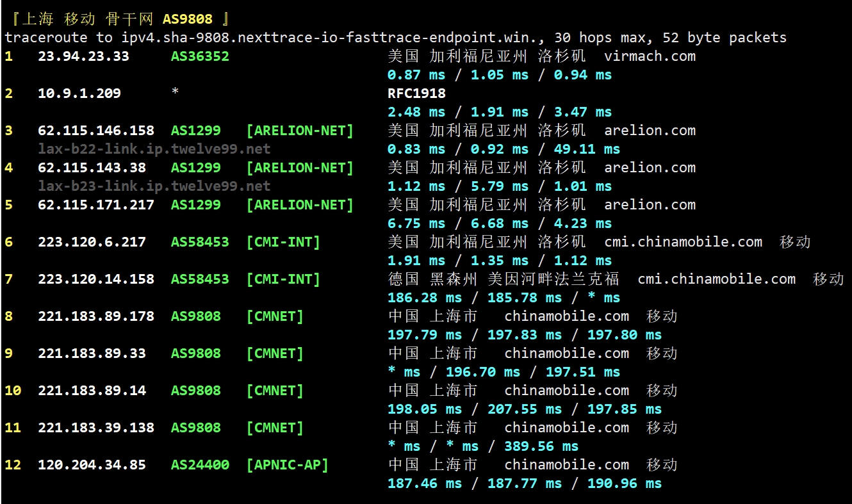Select AS9808 in the yellow header line
Viewport: 852px width, 504px height.
point(187,19)
